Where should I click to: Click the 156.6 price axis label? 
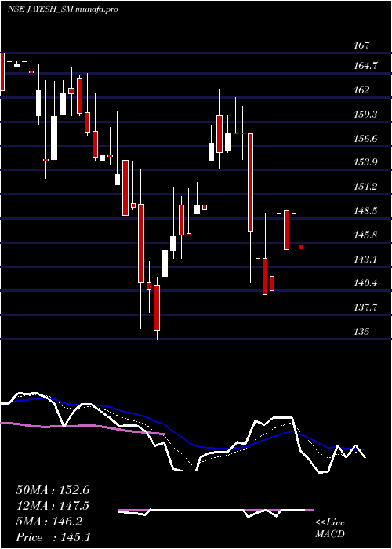coord(365,139)
